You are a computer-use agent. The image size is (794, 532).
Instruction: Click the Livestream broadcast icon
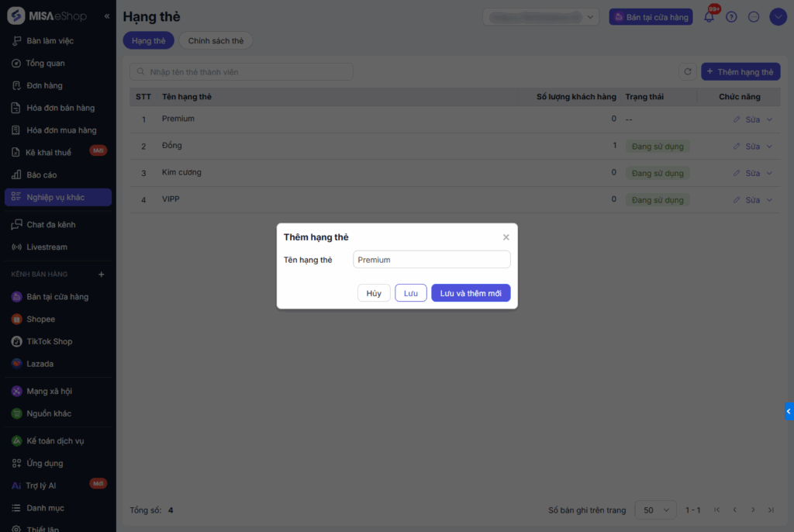(16, 247)
